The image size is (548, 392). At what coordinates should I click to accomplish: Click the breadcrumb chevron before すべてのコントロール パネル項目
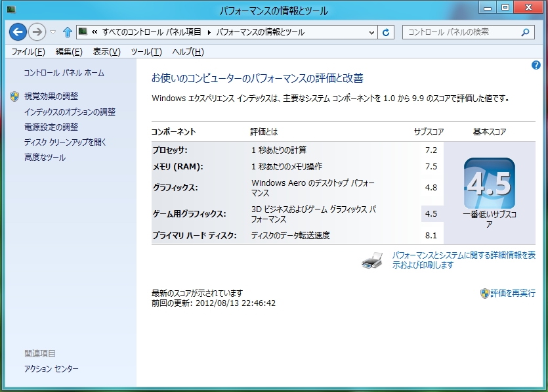95,32
